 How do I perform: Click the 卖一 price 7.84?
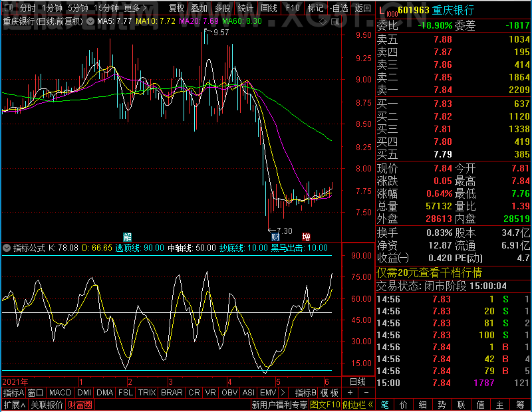click(x=443, y=90)
